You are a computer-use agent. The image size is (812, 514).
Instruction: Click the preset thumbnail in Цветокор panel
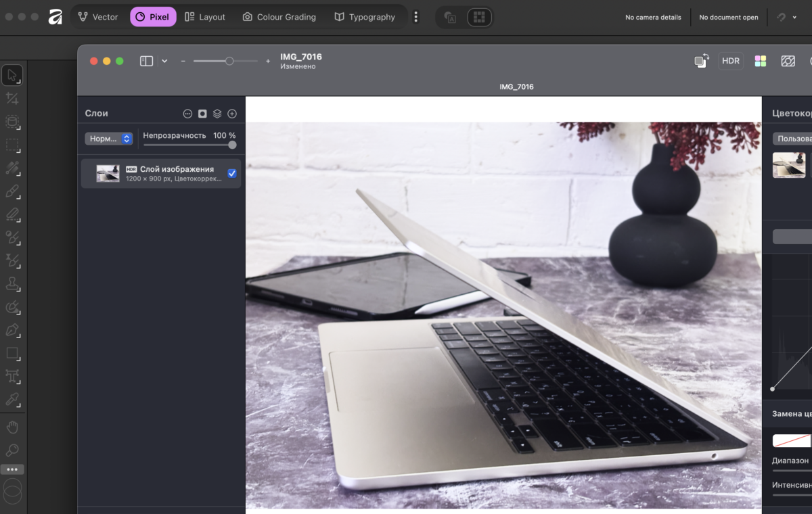tap(789, 165)
